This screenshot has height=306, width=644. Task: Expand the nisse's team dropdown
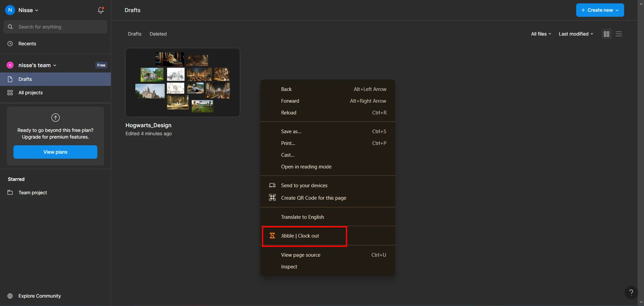(37, 65)
